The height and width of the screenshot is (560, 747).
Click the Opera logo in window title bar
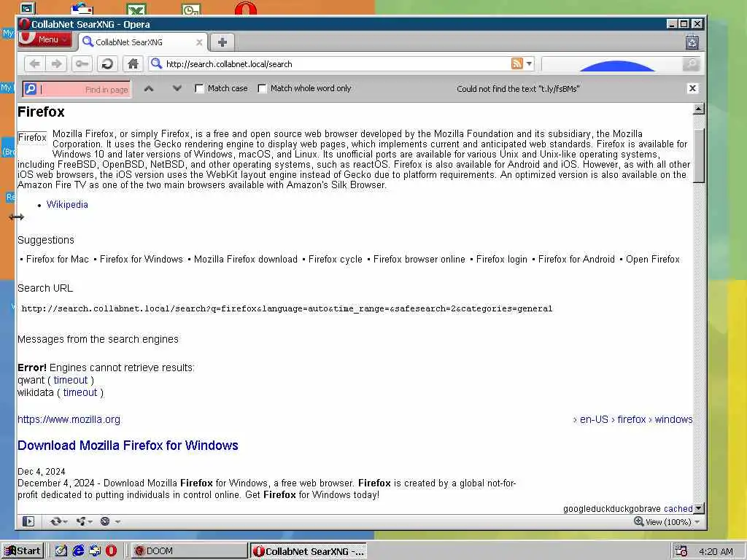24,24
